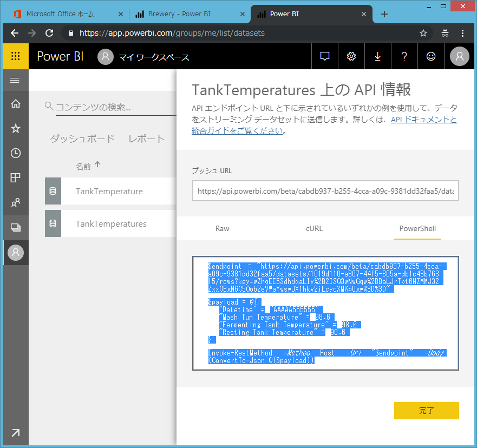Open the ダッシュボード tab
Viewport: 477px width, 448px height.
[82, 139]
